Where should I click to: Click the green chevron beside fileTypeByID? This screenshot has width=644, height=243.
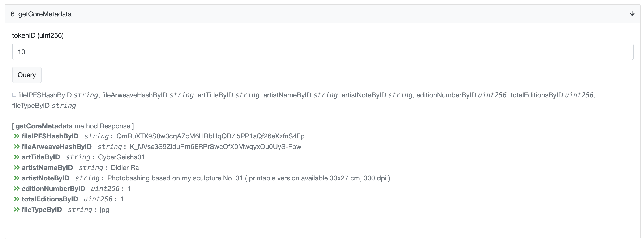17,209
